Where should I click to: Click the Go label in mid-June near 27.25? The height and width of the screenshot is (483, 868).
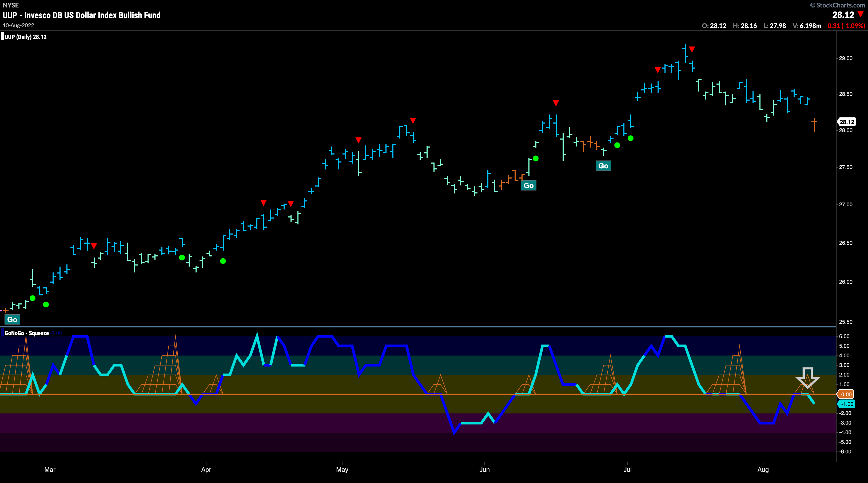(529, 185)
